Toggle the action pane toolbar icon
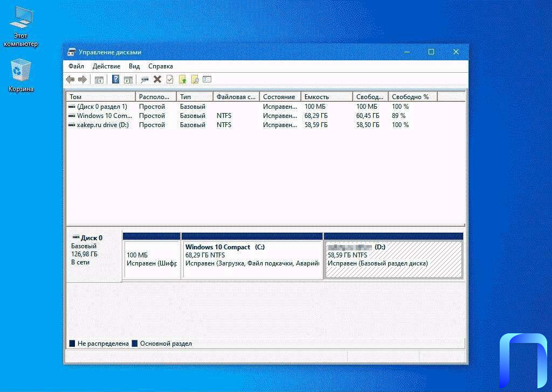552x392 pixels. pos(128,80)
